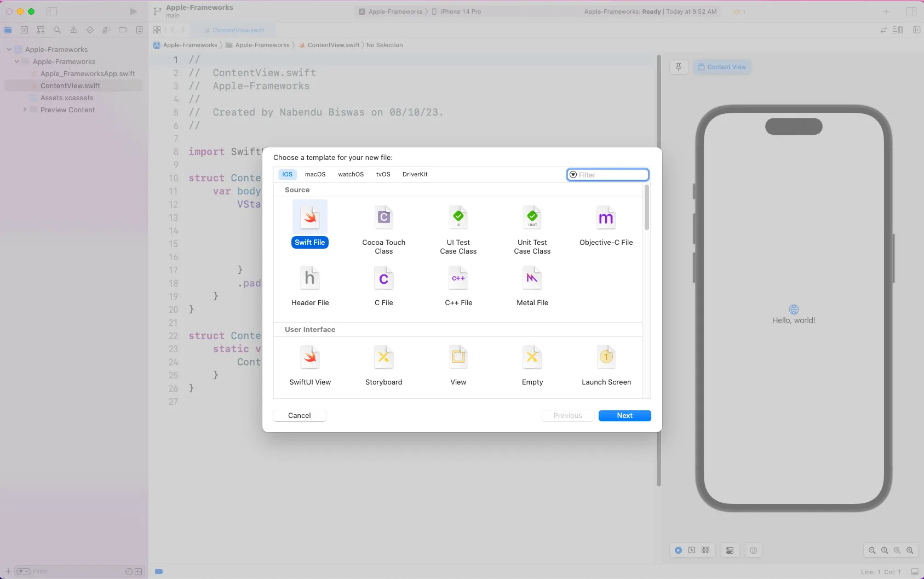Click the yellow warning indicator in toolbar

point(739,12)
